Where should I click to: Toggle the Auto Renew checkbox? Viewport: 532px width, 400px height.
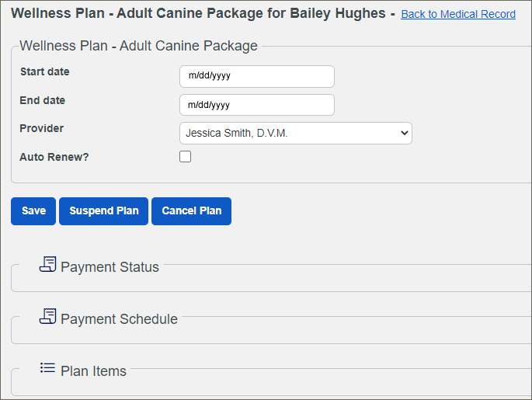point(186,156)
